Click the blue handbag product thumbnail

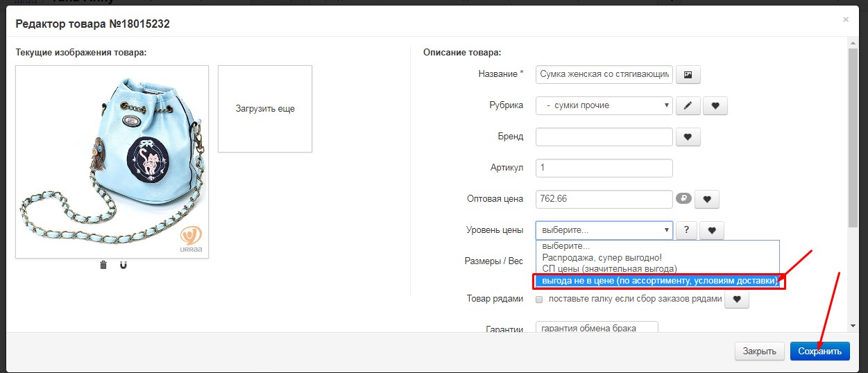click(112, 162)
